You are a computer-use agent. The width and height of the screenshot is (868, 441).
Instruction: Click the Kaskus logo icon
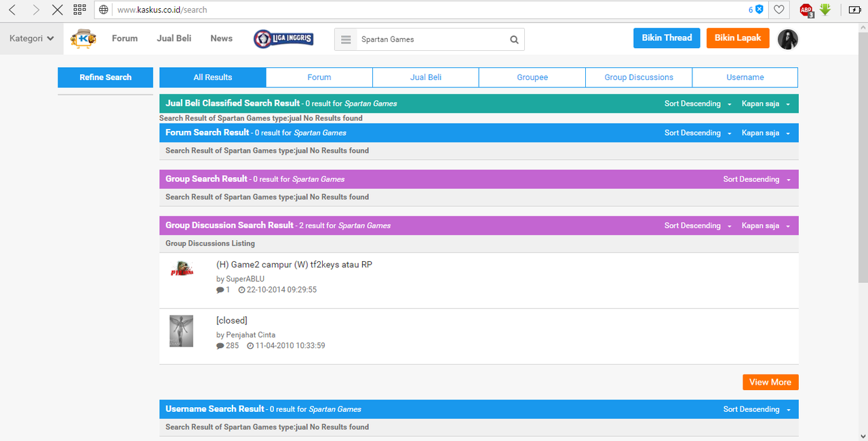point(83,39)
